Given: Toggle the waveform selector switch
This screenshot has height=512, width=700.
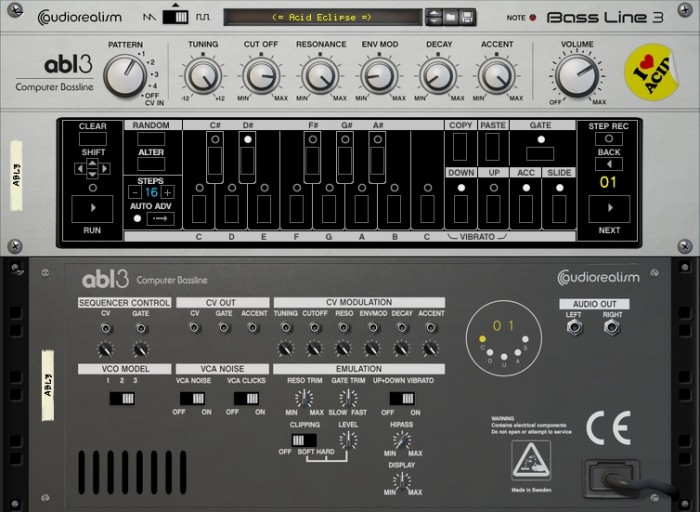Looking at the screenshot, I should [175, 17].
